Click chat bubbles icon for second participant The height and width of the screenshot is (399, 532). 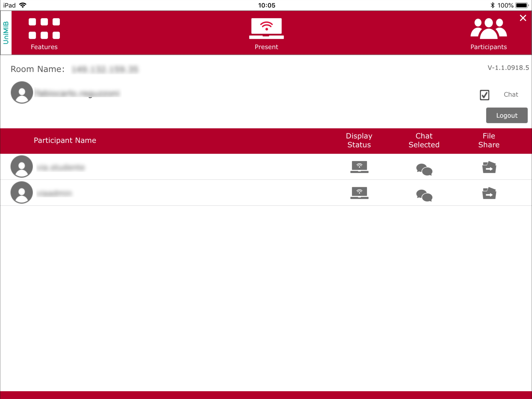(x=424, y=195)
